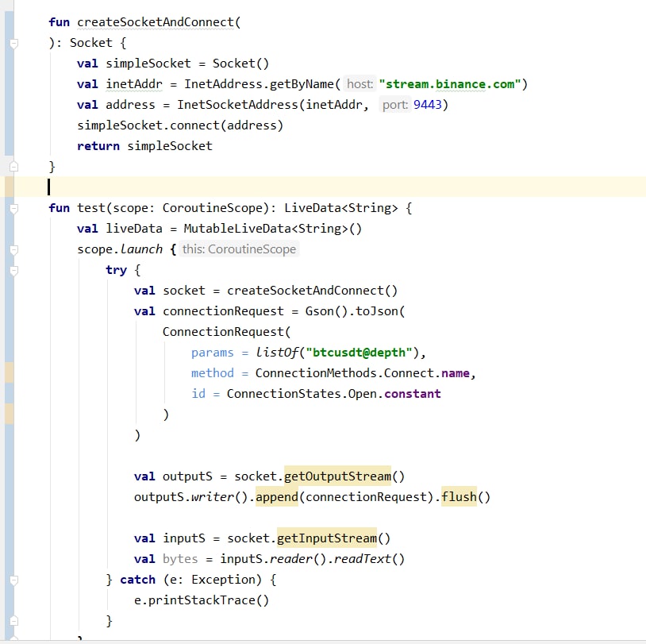Click ConnectionMethods.Connect expression
The image size is (646, 644).
tap(344, 373)
